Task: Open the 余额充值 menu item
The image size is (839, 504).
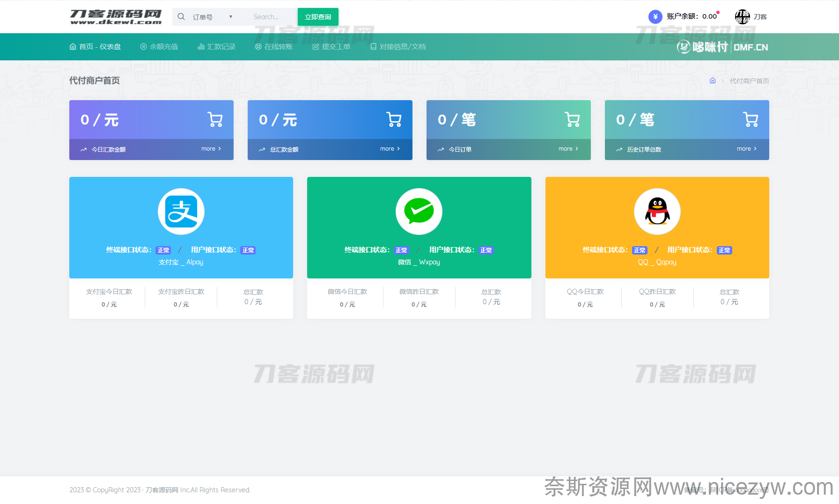Action: click(159, 47)
